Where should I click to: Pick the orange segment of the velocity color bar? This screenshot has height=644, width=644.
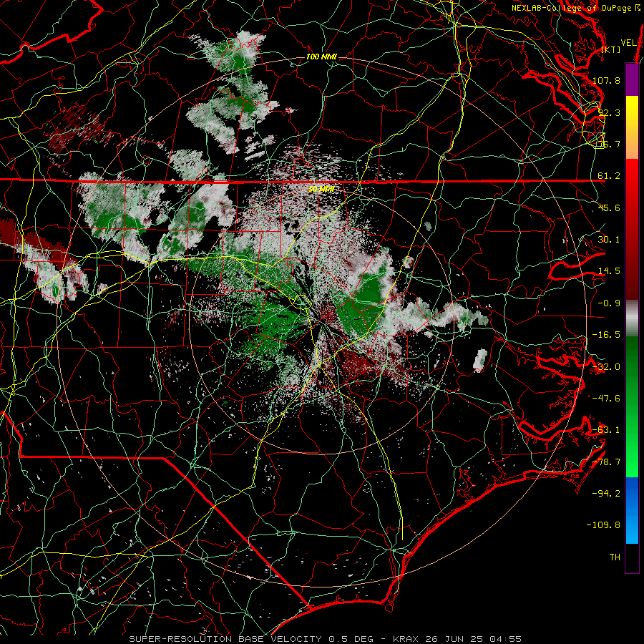[632, 143]
